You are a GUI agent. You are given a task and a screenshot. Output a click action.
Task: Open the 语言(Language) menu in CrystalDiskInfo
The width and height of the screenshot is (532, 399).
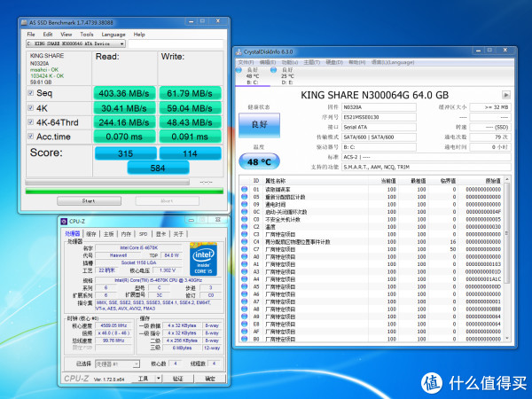click(393, 62)
